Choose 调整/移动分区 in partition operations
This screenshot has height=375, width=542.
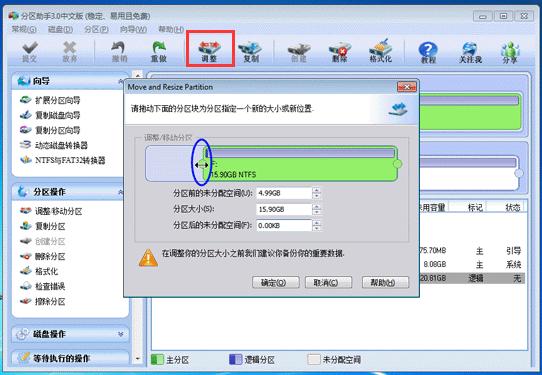(x=51, y=211)
